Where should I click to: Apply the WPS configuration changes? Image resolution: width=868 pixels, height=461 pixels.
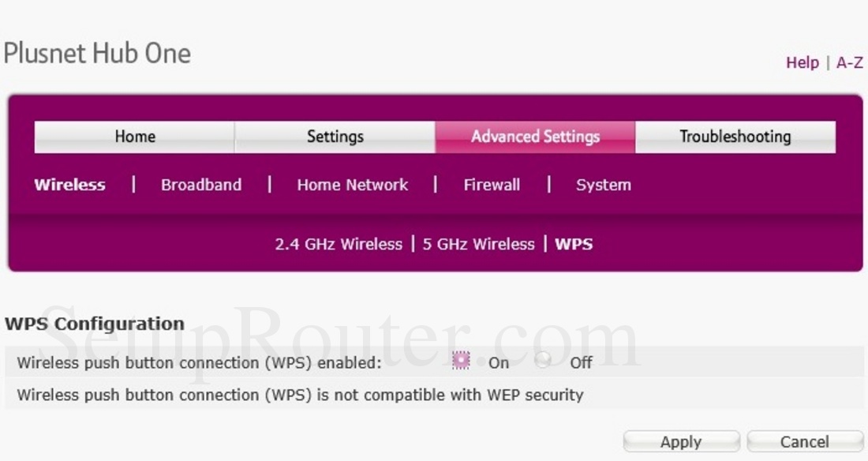[680, 441]
